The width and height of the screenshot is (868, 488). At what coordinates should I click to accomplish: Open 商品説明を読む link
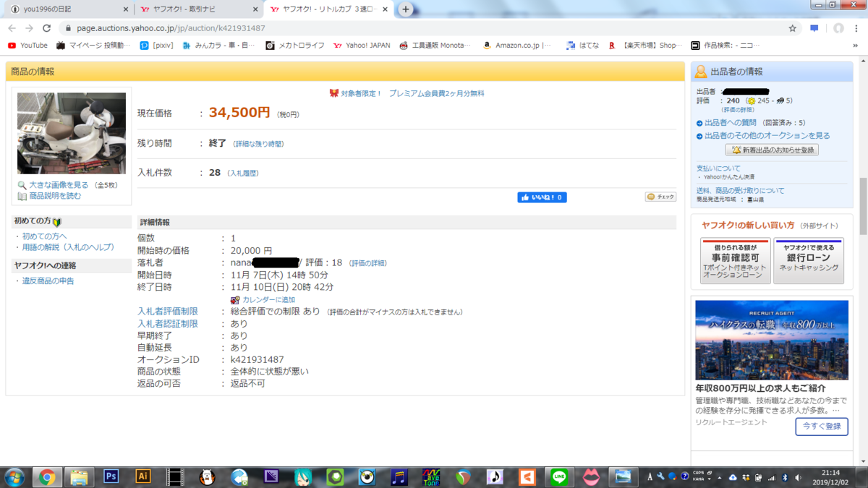pyautogui.click(x=55, y=196)
